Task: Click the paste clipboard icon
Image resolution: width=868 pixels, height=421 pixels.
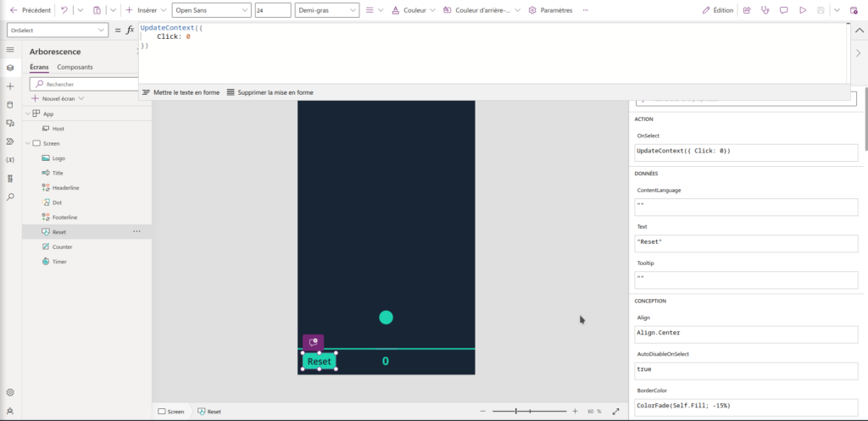Action: [x=97, y=10]
